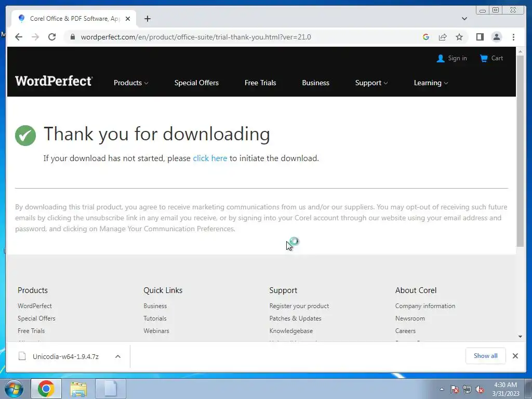Image resolution: width=532 pixels, height=399 pixels.
Task: Open Webinars link under Quick Links
Action: [x=156, y=331]
